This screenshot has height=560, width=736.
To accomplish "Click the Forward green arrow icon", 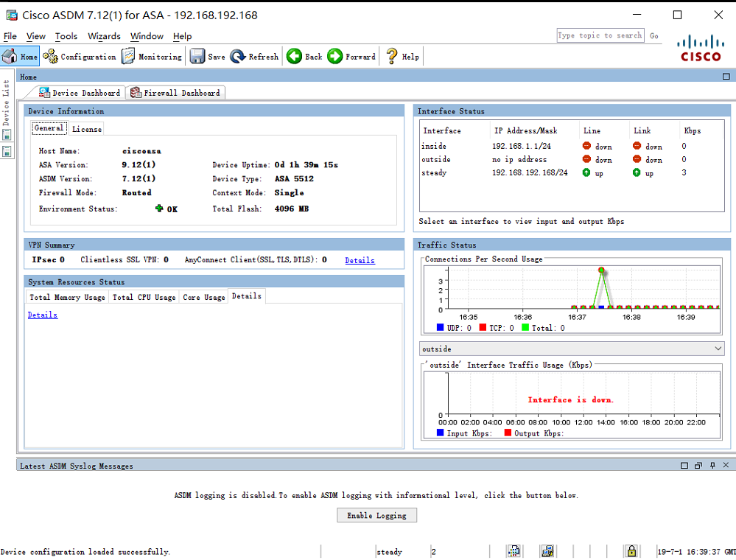I will pos(335,57).
